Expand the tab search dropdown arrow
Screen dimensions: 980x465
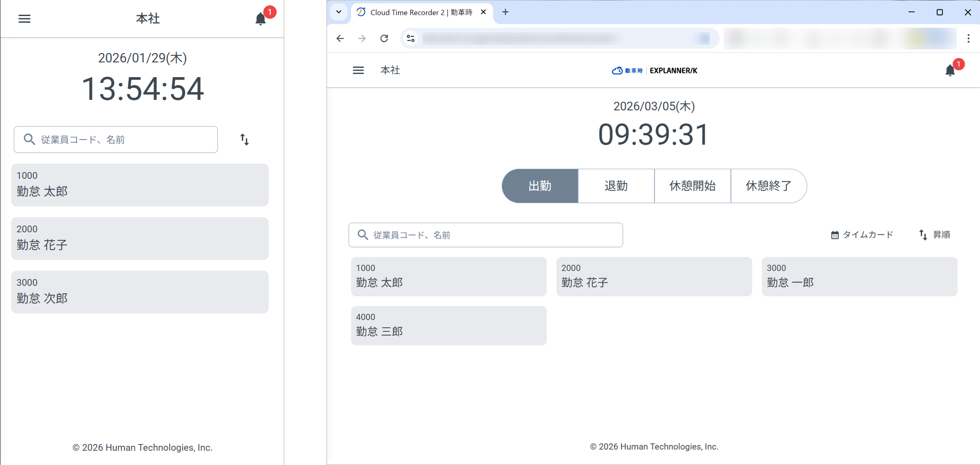pos(339,12)
